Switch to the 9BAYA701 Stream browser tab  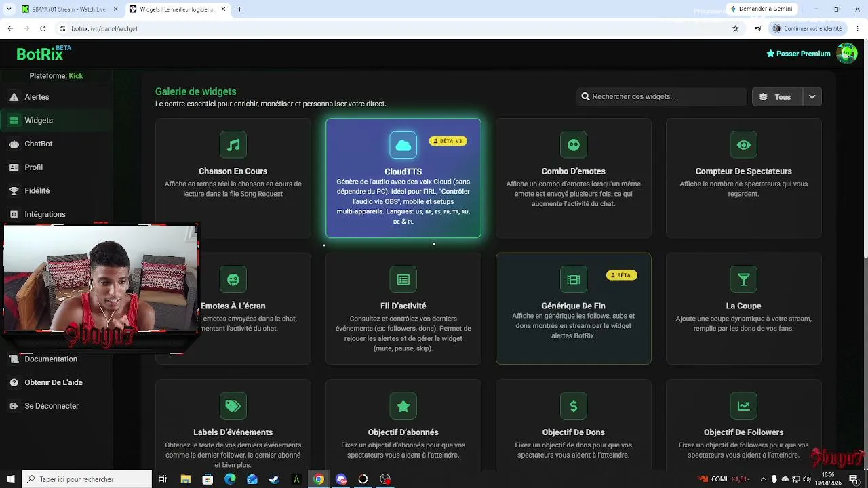(71, 9)
